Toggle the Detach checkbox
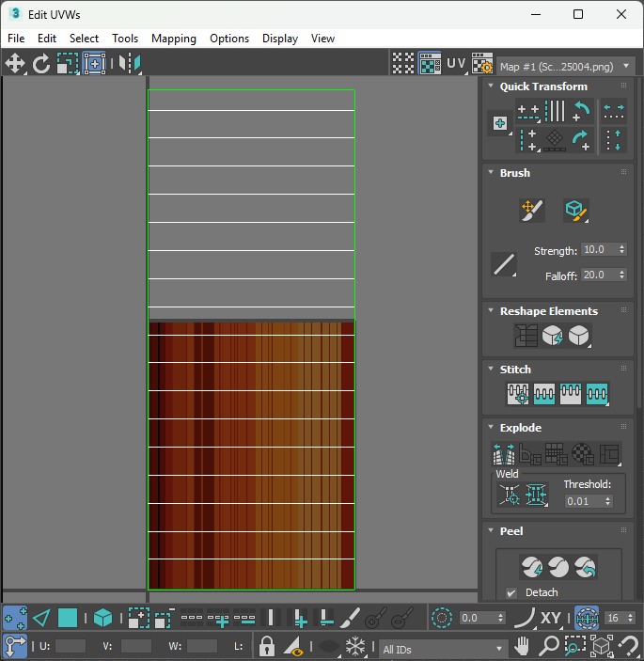644x661 pixels. [x=511, y=592]
